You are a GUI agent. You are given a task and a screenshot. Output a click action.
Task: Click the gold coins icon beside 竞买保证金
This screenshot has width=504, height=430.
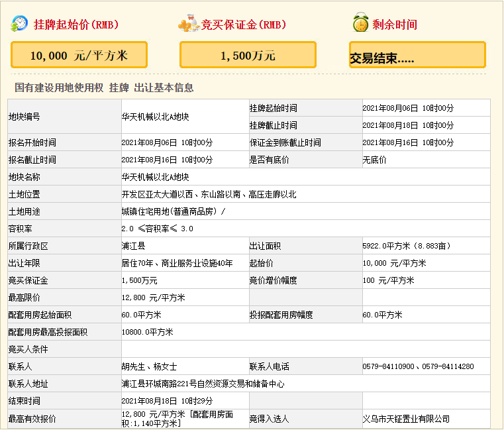[x=188, y=25]
